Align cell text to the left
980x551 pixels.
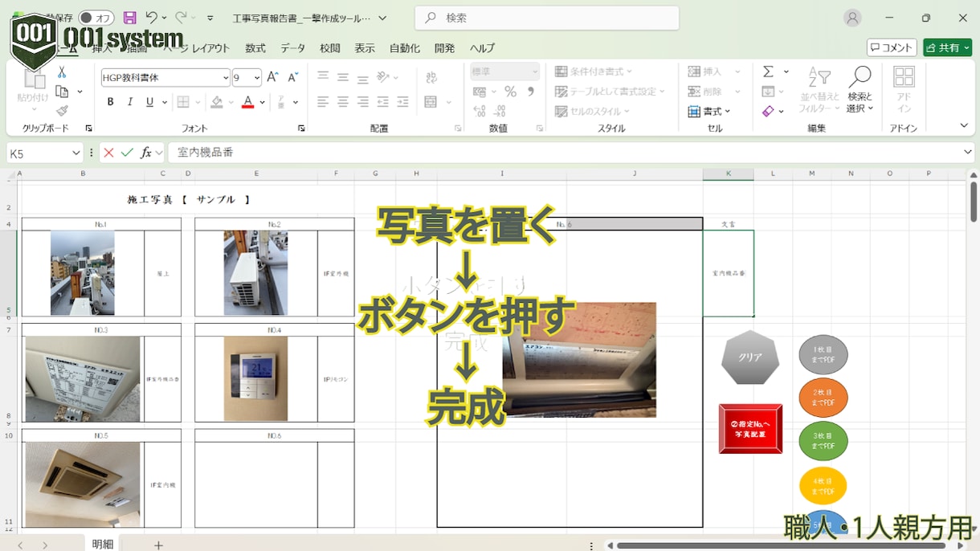tap(323, 102)
